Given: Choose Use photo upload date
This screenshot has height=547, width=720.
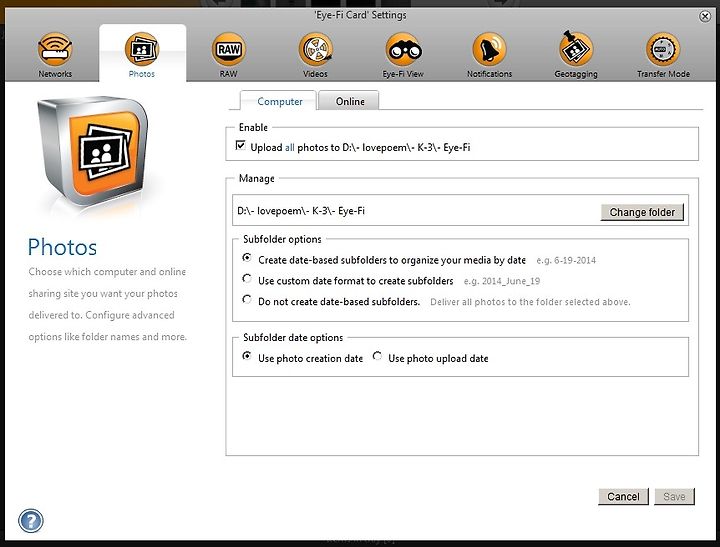Looking at the screenshot, I should [x=377, y=356].
